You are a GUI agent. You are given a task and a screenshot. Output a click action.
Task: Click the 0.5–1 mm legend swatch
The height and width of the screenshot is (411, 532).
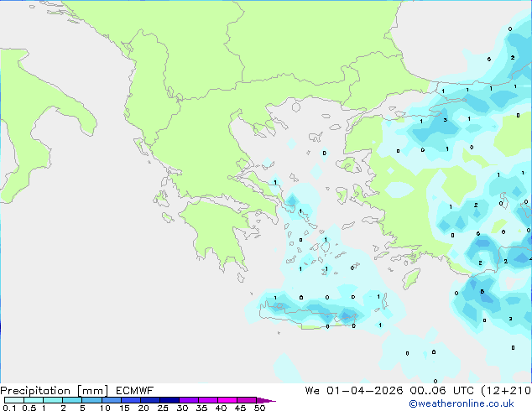tap(34, 400)
